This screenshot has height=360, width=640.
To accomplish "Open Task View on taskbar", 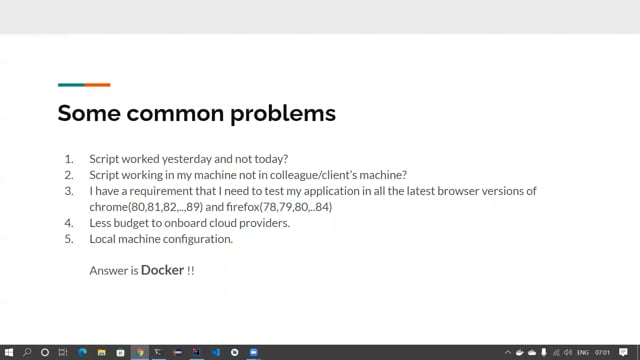I will 63,352.
